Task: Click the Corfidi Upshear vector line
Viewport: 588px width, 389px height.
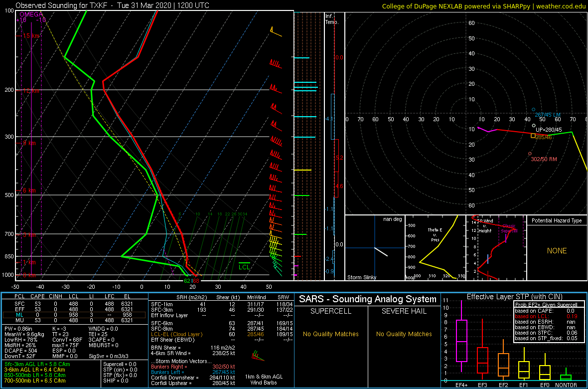Action: pyautogui.click(x=193, y=383)
